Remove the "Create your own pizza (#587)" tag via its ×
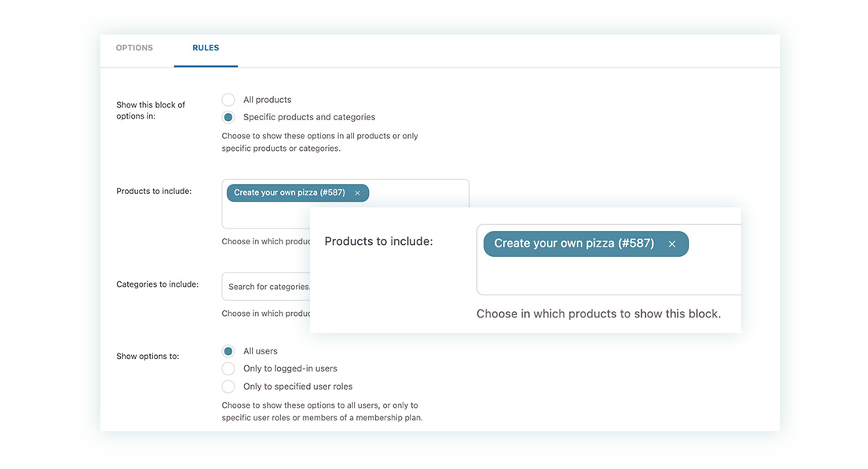Screen dimensions: 868x469 click(x=357, y=192)
